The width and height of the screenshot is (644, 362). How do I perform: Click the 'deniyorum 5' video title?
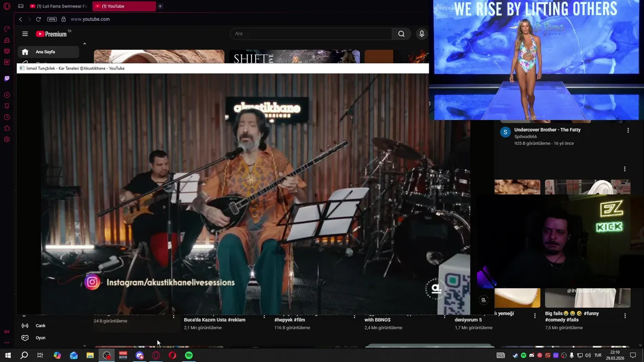point(468,320)
